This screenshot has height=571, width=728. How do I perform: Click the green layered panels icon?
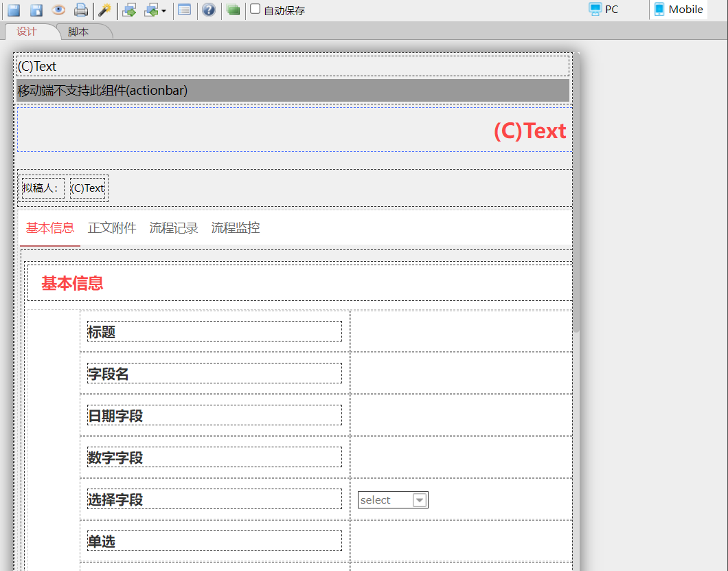coord(233,10)
